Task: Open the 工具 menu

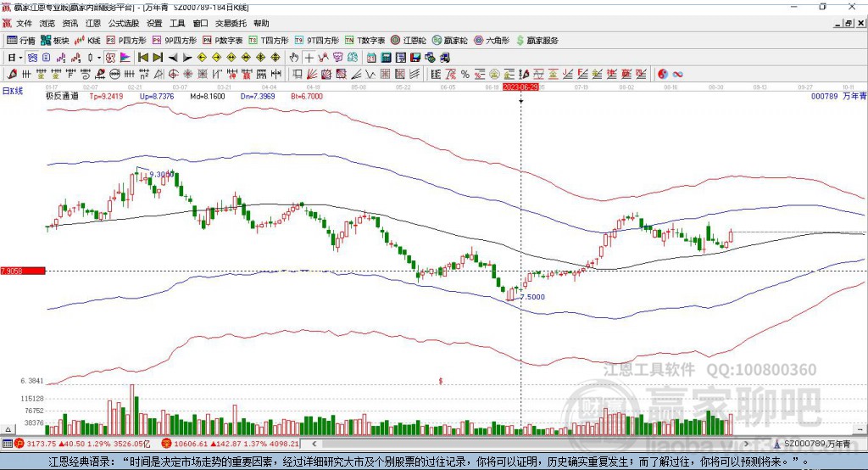Action: [x=177, y=23]
